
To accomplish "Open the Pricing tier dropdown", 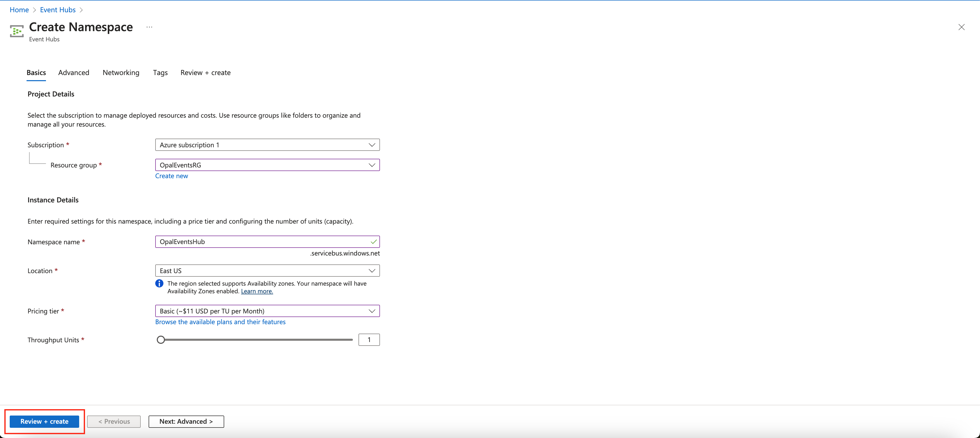I will point(267,311).
